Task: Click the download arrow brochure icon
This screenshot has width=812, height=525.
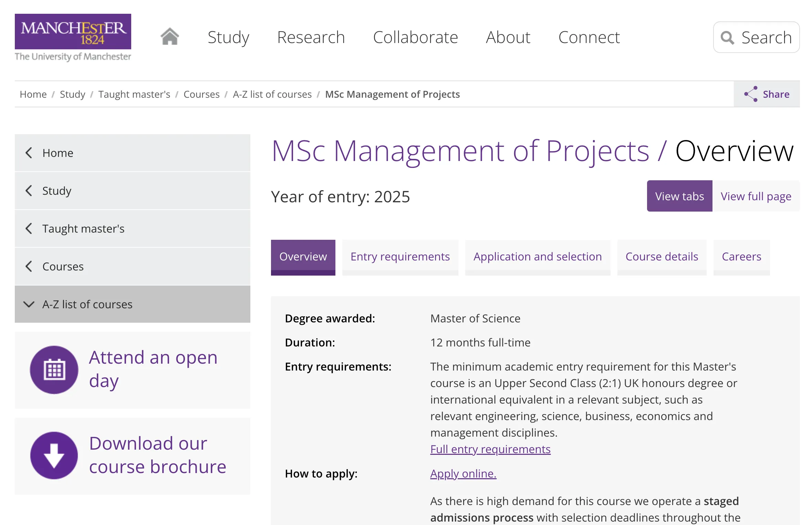Action: tap(54, 455)
